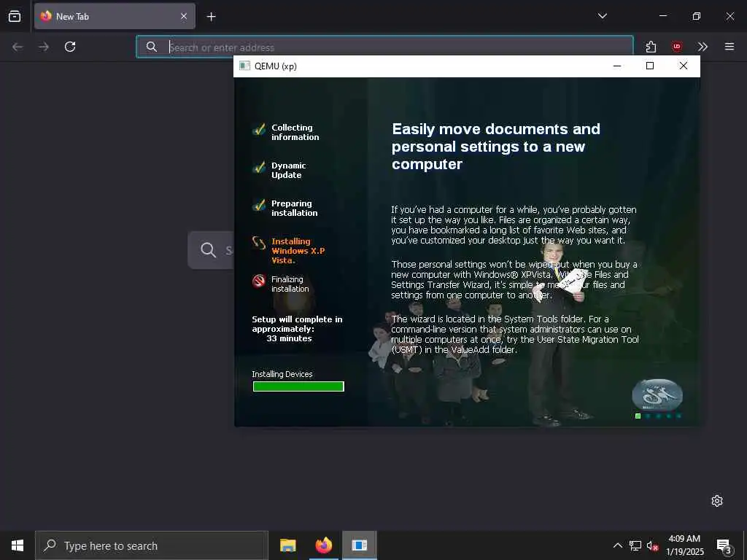Open the network status tray icon
The image size is (747, 560).
click(x=635, y=545)
